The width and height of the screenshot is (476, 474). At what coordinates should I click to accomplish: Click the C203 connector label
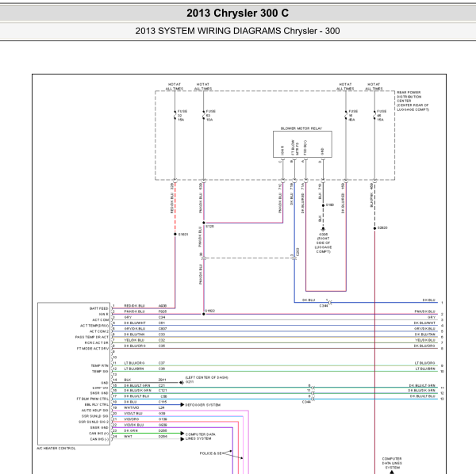[297, 252]
